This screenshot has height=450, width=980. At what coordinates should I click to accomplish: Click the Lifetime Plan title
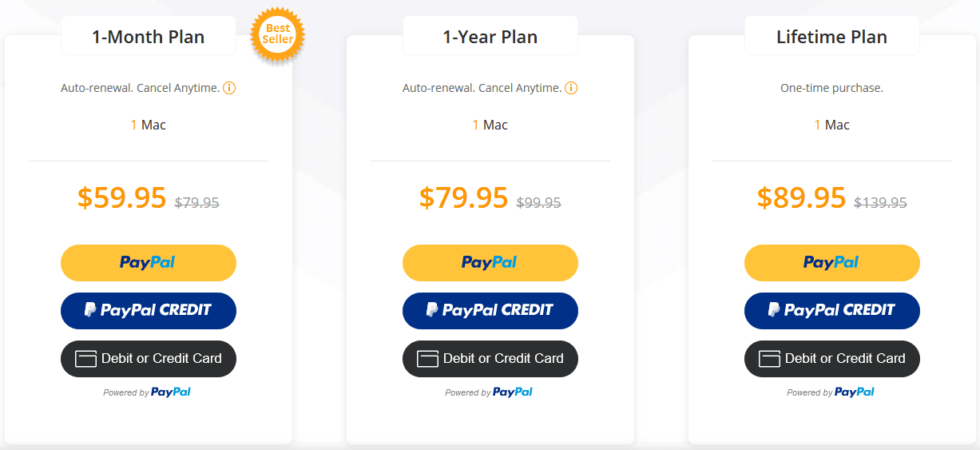[x=831, y=37]
